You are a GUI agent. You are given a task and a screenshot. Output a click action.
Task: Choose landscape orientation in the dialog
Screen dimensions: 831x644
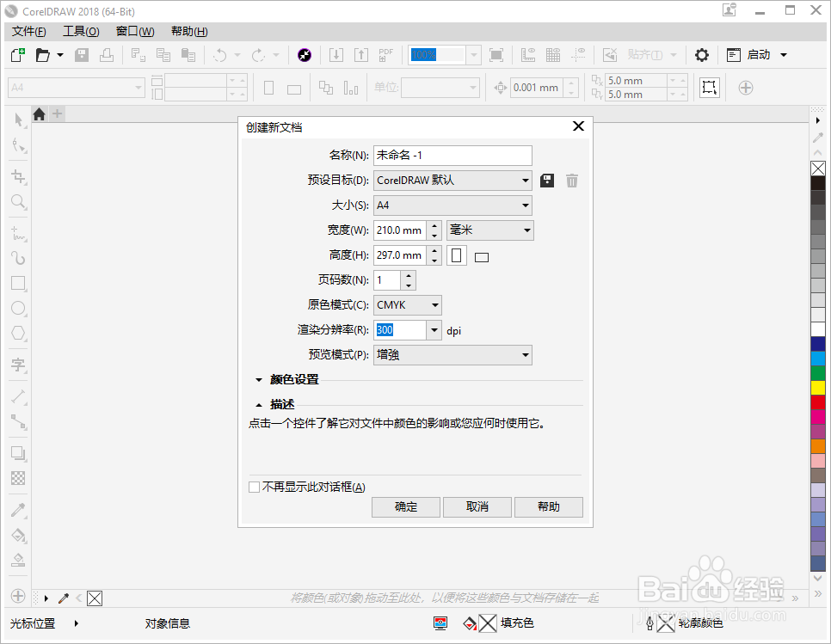482,257
